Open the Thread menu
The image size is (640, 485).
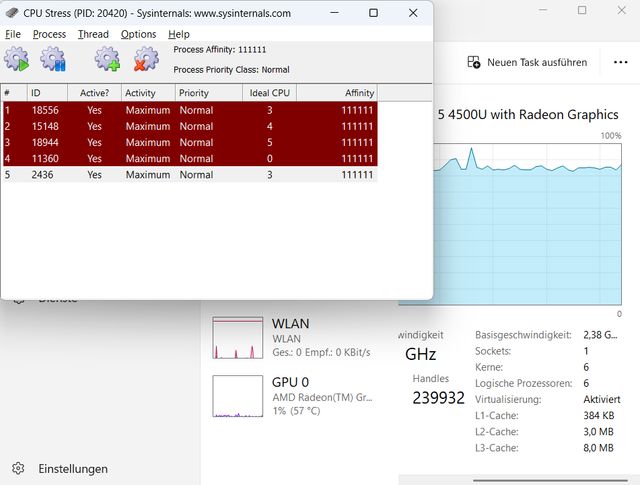pos(93,34)
